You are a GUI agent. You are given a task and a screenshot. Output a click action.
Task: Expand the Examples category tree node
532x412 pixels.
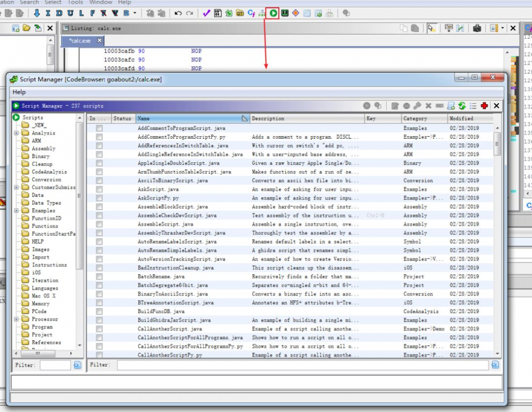(x=16, y=211)
